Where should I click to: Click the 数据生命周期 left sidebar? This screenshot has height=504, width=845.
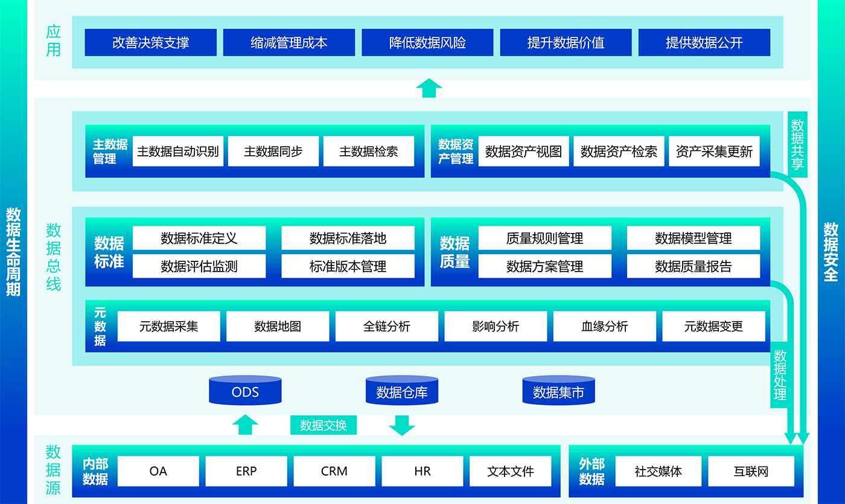pyautogui.click(x=13, y=252)
